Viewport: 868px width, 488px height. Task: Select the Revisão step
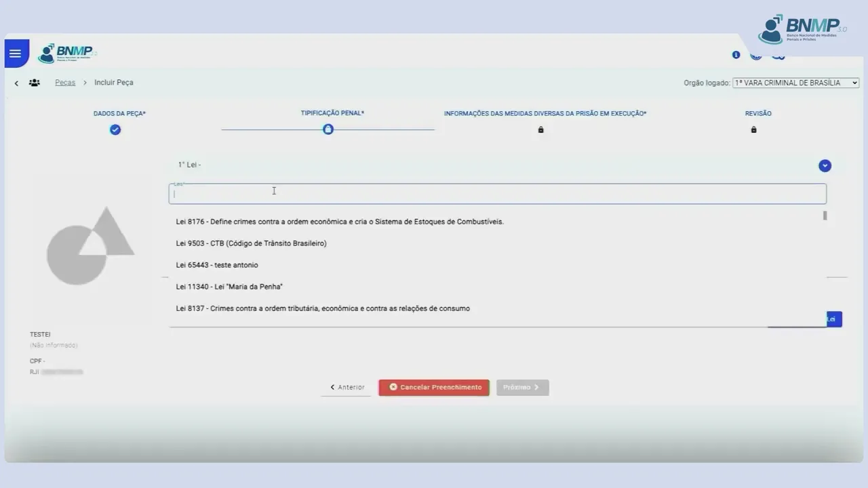pyautogui.click(x=758, y=113)
